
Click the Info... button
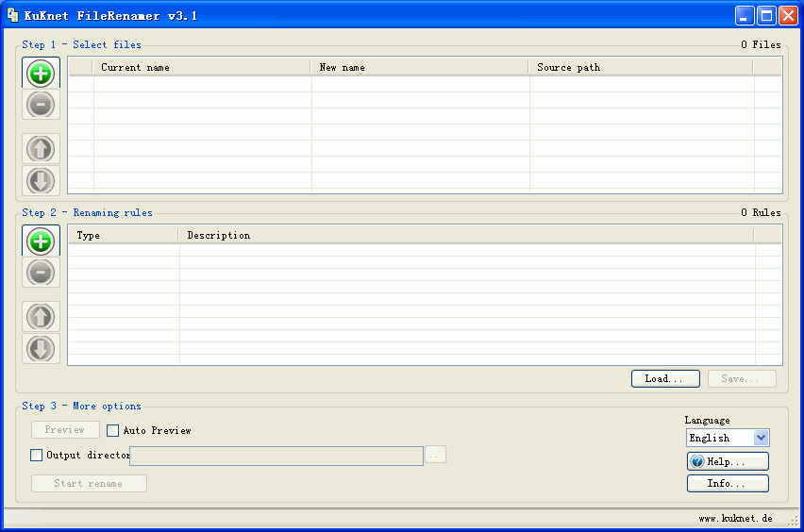pyautogui.click(x=727, y=483)
